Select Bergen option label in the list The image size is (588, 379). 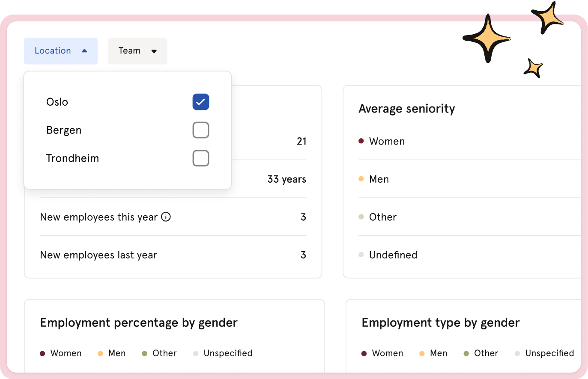coord(64,130)
